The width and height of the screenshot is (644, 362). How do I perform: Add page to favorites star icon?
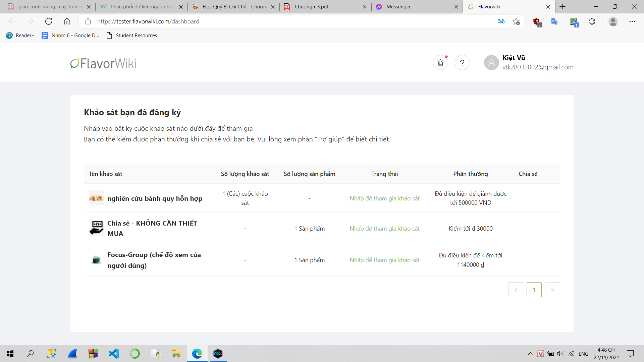pyautogui.click(x=516, y=21)
